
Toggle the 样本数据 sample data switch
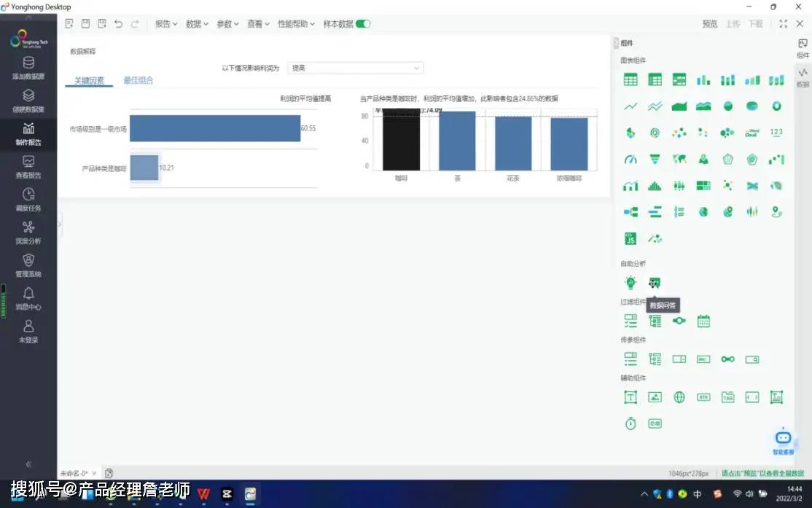[362, 23]
